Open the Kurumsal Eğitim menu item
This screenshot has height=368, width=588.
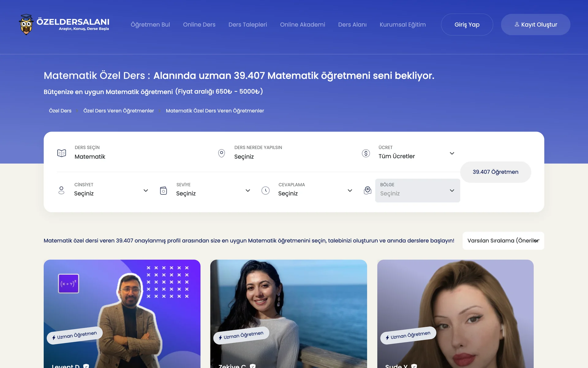402,25
